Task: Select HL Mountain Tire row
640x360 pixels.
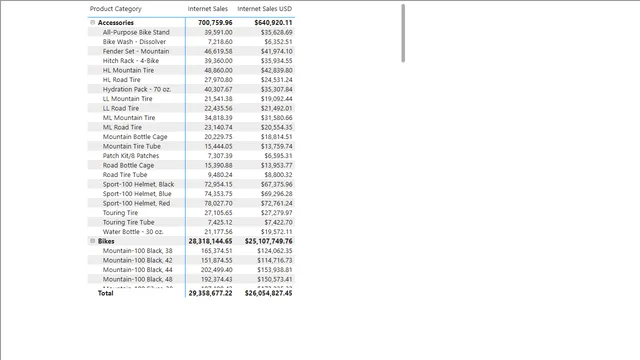Action: tap(191, 70)
